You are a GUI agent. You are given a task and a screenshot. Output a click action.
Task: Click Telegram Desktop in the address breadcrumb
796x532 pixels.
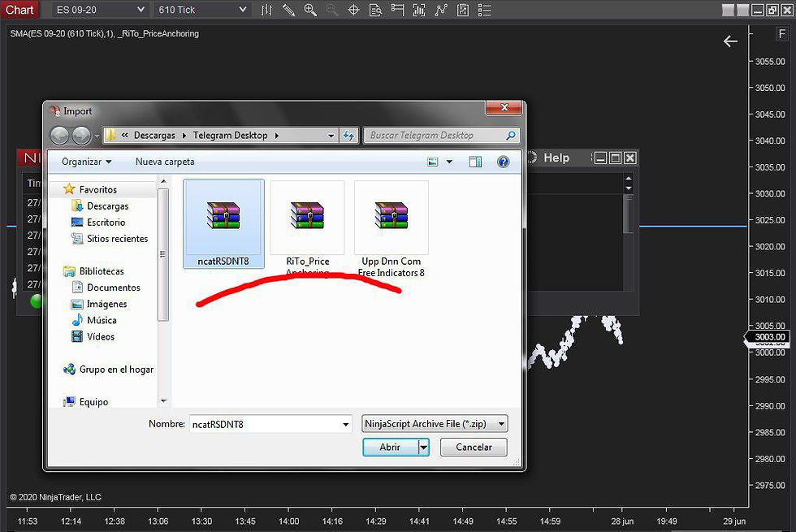[230, 136]
